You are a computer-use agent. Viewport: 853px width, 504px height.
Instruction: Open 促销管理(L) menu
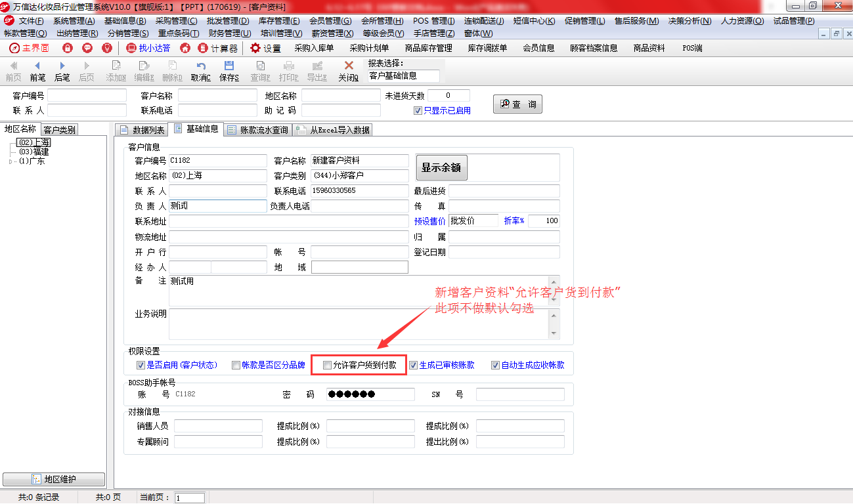tap(584, 21)
